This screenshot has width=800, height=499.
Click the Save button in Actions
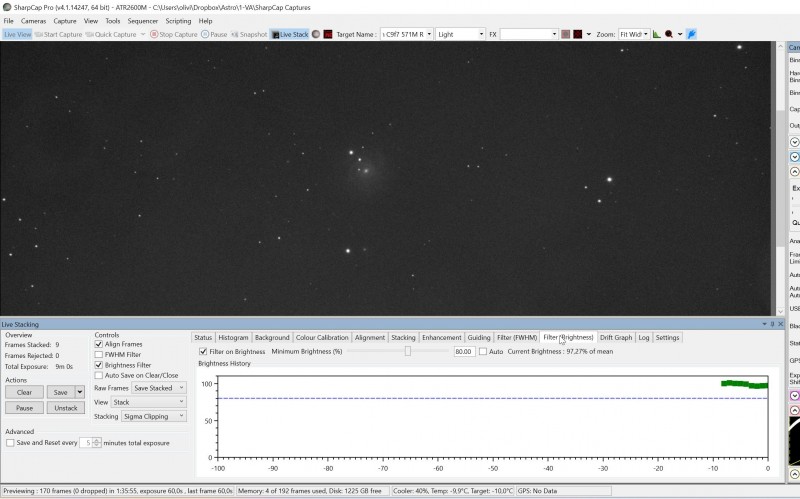(61, 392)
